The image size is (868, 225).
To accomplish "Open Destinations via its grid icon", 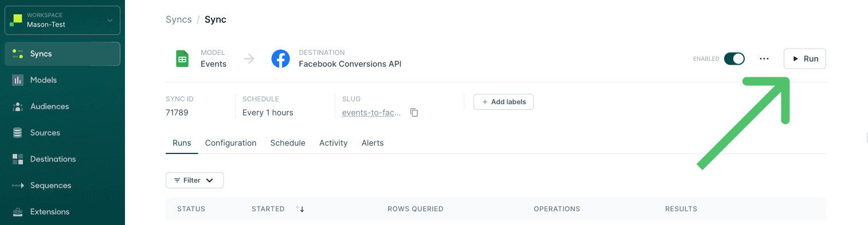I will (18, 159).
